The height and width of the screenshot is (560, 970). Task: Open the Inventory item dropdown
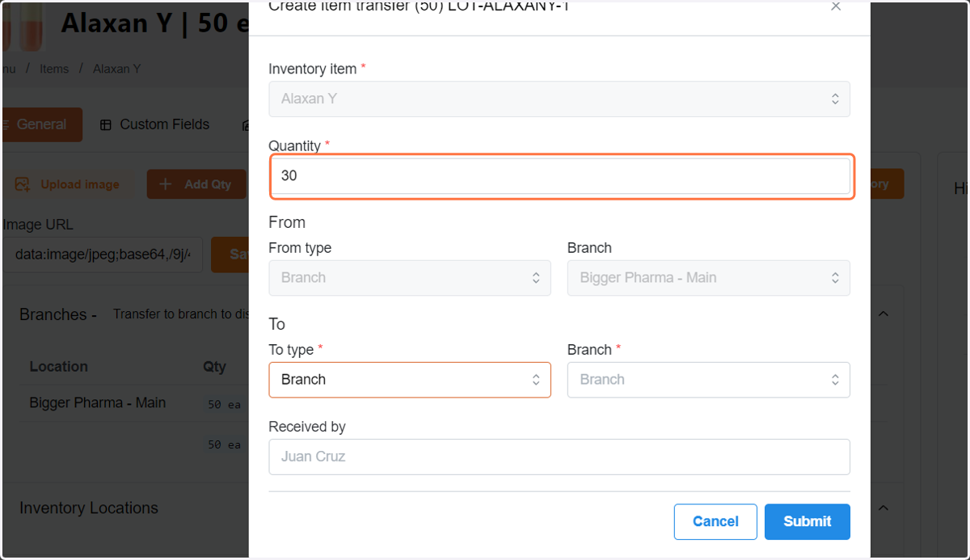click(559, 99)
